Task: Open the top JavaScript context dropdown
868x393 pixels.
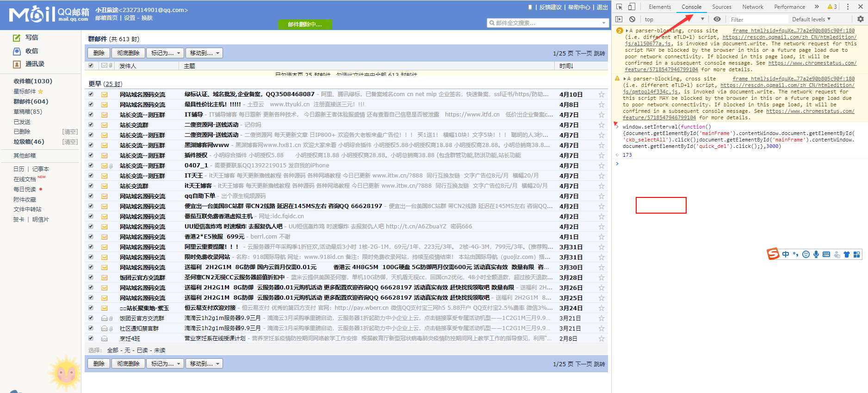Action: coord(674,19)
